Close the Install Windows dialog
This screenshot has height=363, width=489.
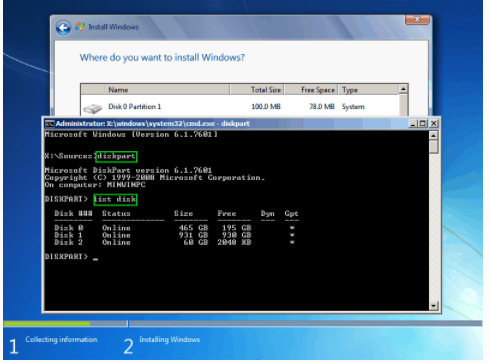pos(417,20)
